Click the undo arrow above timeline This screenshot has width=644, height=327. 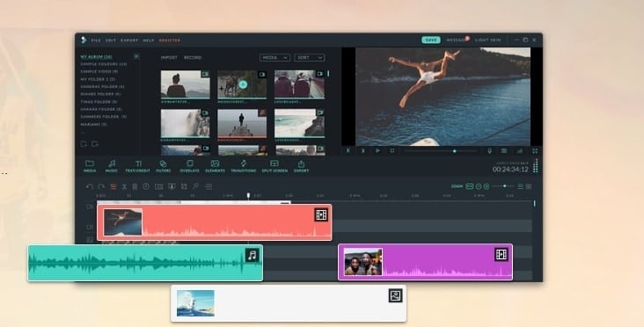[x=89, y=186]
